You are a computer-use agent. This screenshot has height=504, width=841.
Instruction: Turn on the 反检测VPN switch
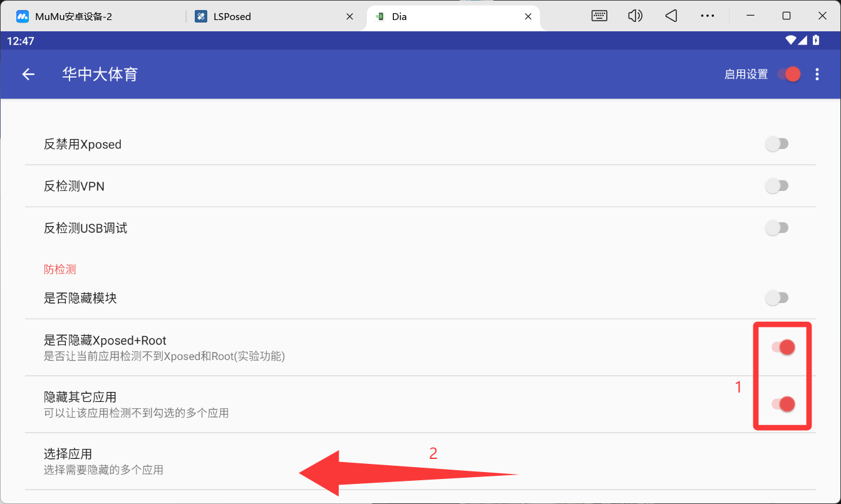coord(777,186)
